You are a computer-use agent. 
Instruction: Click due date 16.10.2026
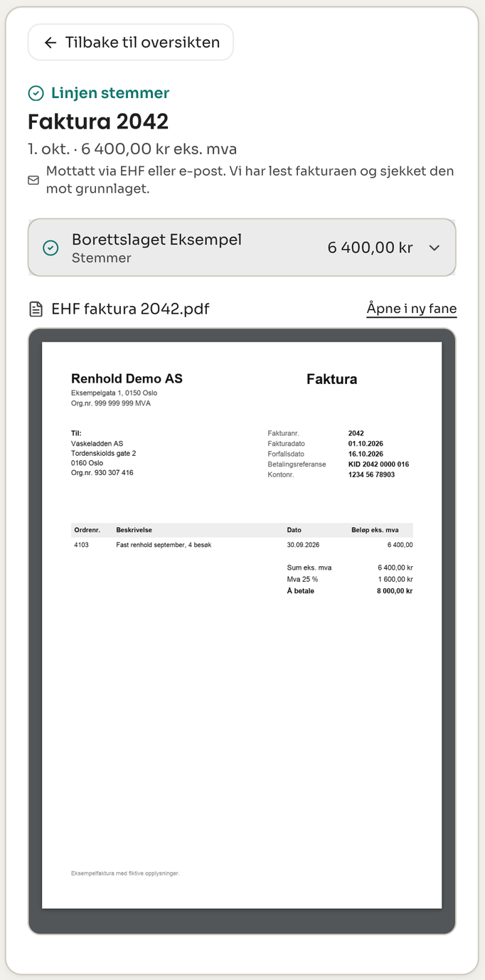coord(366,454)
